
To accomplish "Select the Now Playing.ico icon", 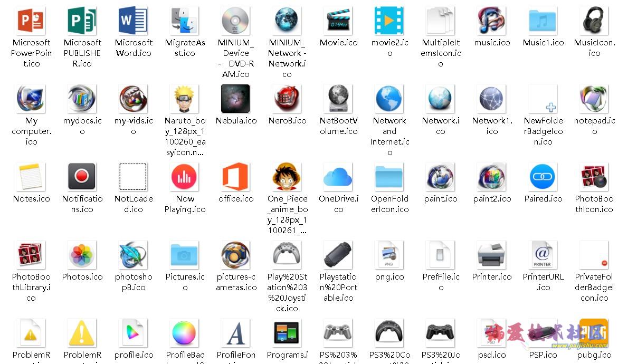I will point(185,177).
